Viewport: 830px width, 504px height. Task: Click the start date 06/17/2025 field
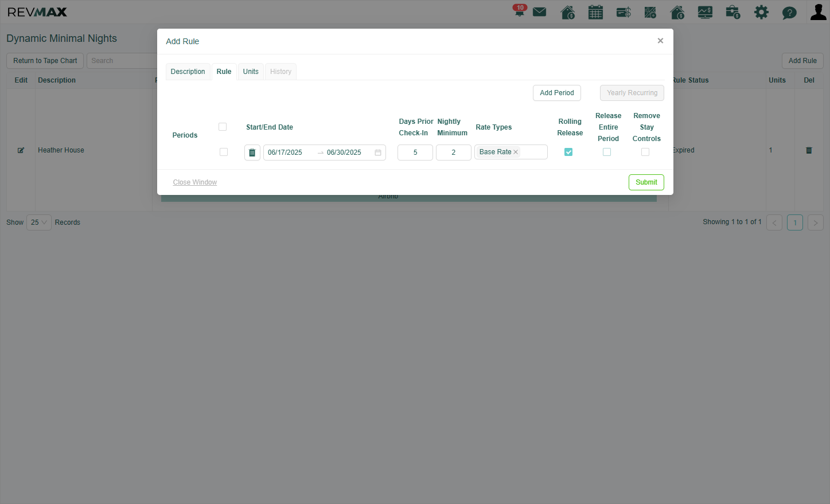289,153
